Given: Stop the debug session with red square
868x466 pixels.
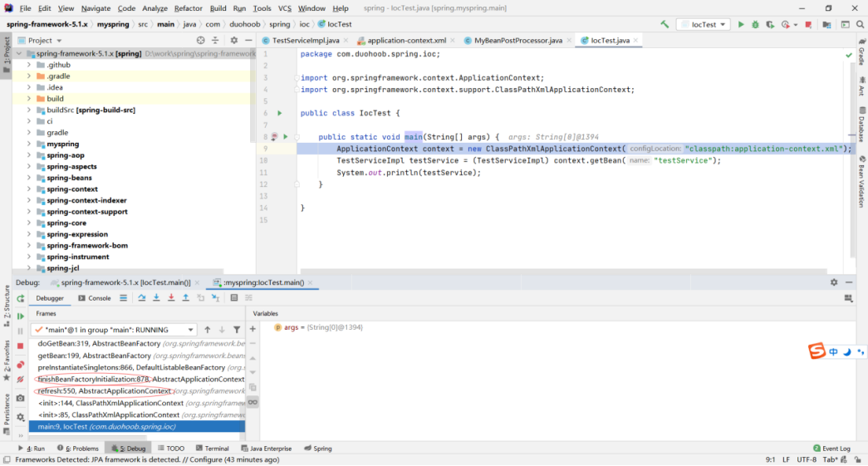Looking at the screenshot, I should click(x=21, y=346).
